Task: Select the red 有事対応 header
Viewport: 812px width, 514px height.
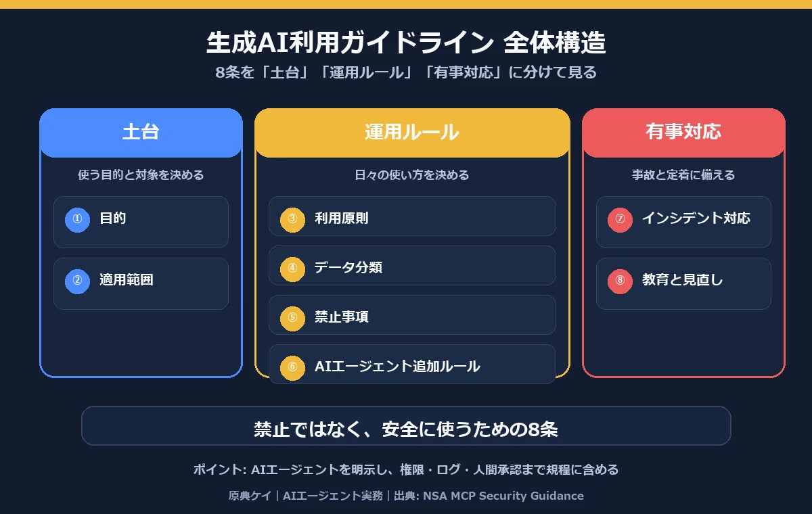Action: [683, 133]
